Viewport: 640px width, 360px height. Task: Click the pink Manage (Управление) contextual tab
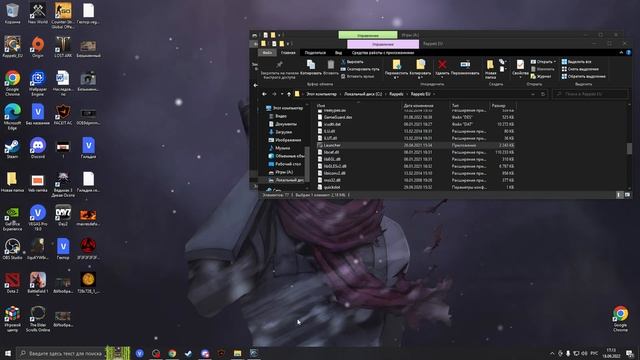click(x=383, y=44)
